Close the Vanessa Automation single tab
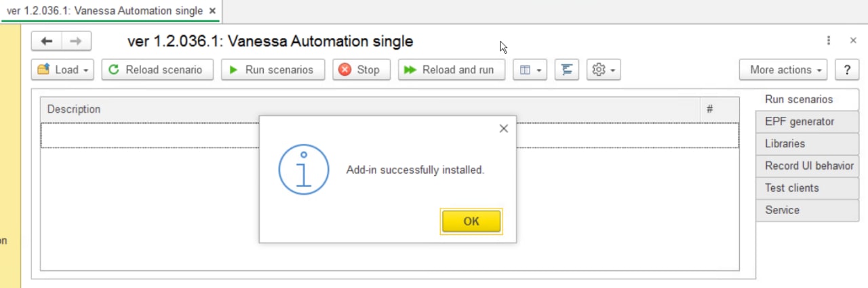 [212, 11]
